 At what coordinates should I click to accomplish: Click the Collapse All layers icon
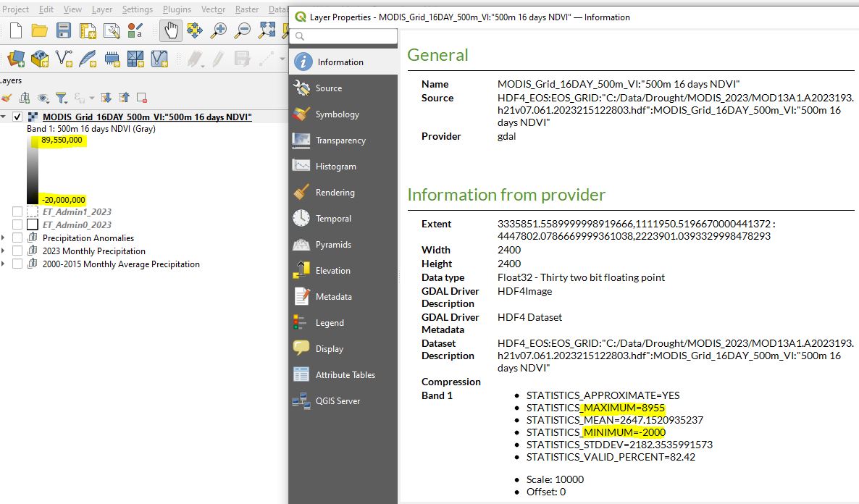tap(125, 98)
